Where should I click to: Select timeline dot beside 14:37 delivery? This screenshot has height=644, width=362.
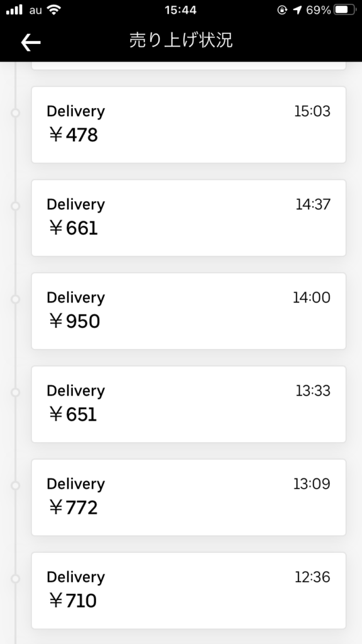16,206
